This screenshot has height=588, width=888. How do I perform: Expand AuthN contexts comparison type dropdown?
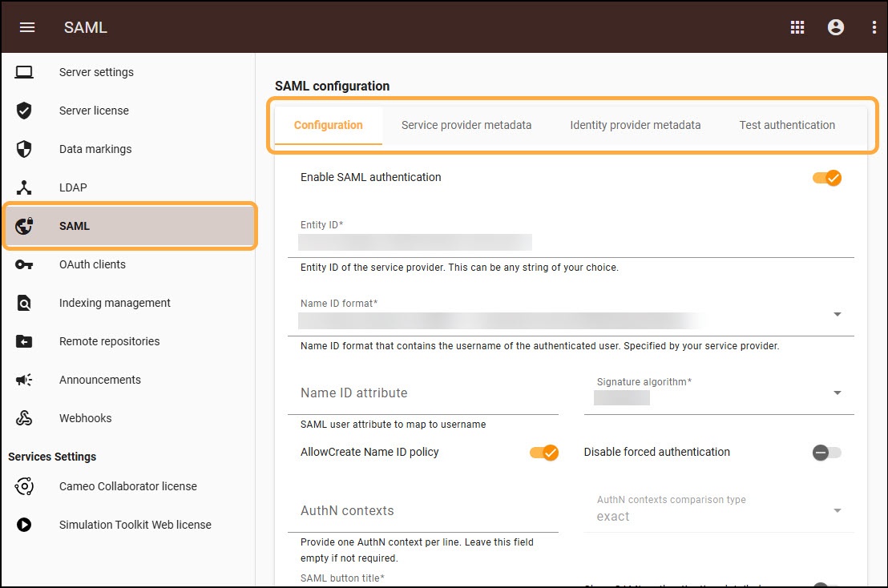(837, 510)
